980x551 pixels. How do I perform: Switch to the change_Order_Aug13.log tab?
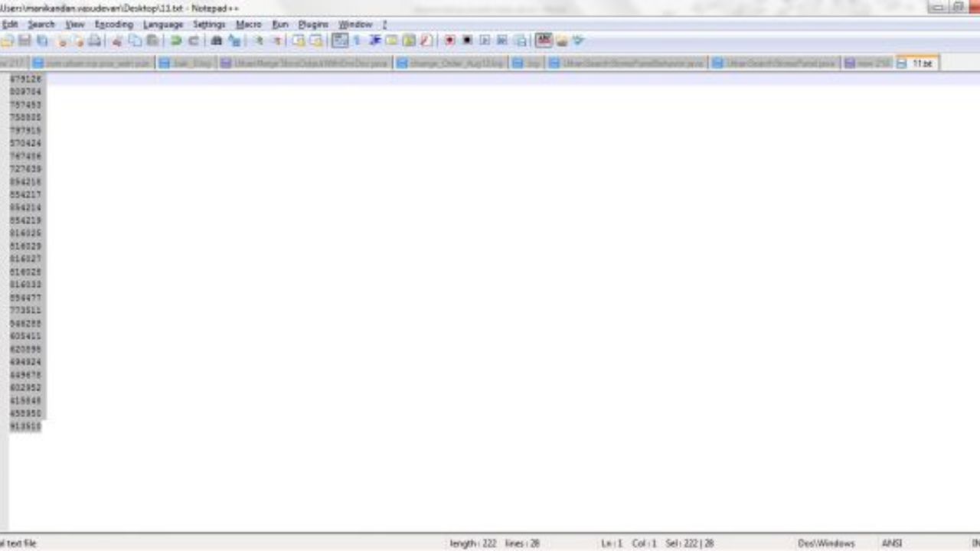click(451, 63)
